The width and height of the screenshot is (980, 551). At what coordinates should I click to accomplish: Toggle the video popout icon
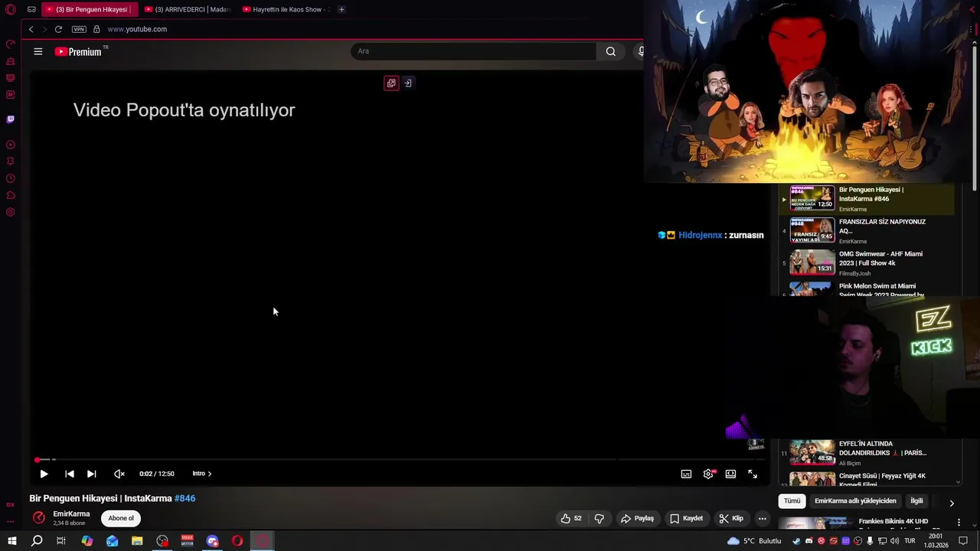click(x=391, y=83)
